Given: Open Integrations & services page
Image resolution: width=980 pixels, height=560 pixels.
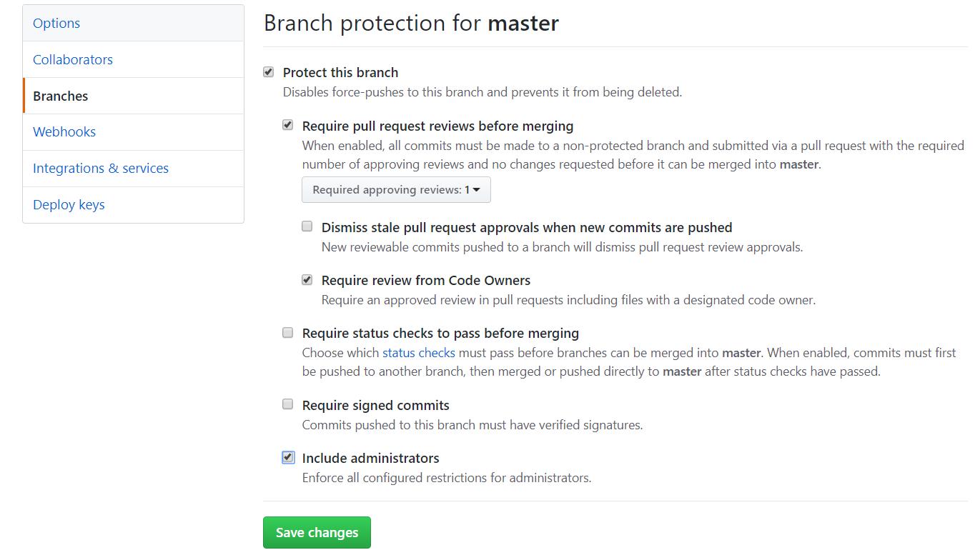Looking at the screenshot, I should [101, 168].
